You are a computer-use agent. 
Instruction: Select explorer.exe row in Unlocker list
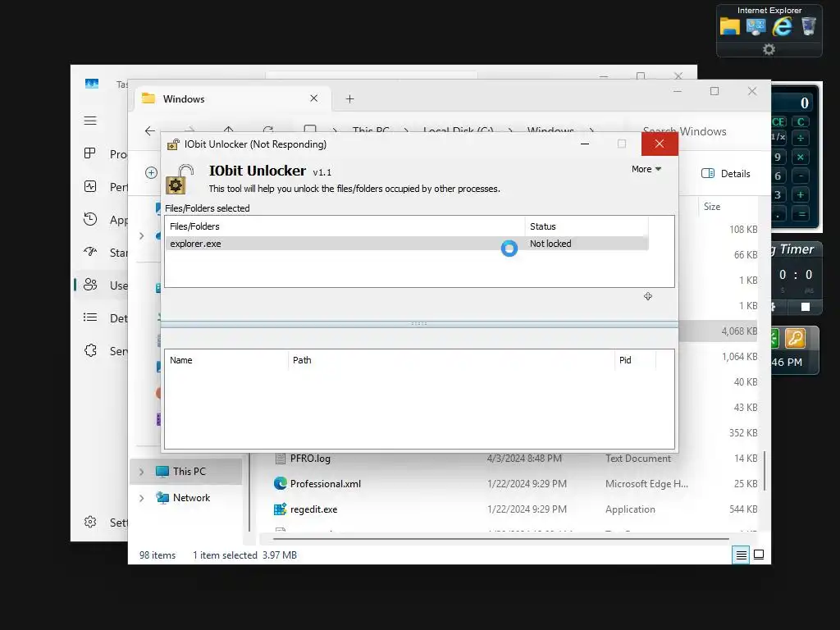tap(407, 244)
